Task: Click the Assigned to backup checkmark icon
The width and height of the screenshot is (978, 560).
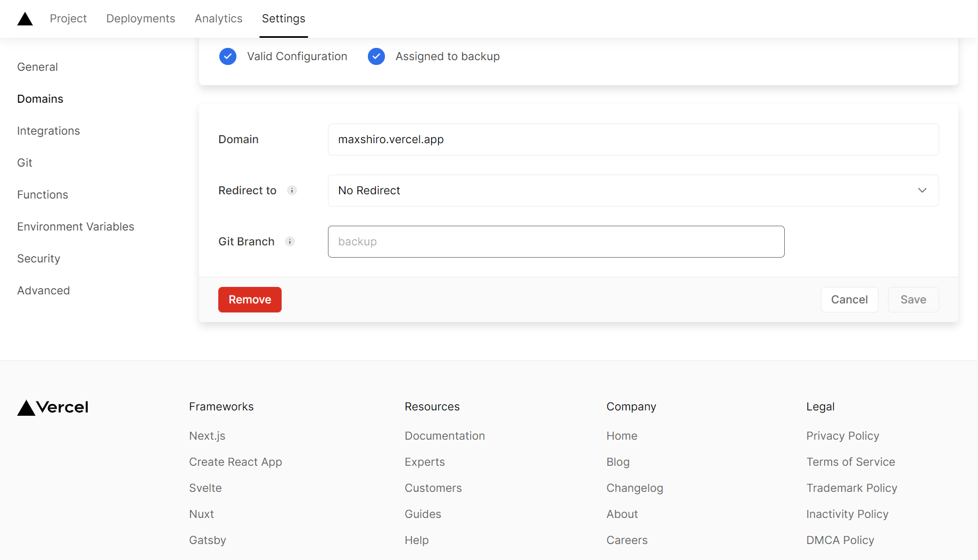Action: 376,56
